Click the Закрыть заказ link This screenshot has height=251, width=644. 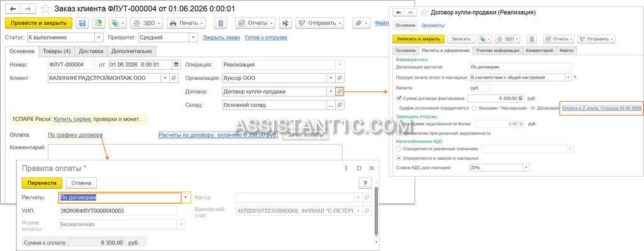coord(221,37)
